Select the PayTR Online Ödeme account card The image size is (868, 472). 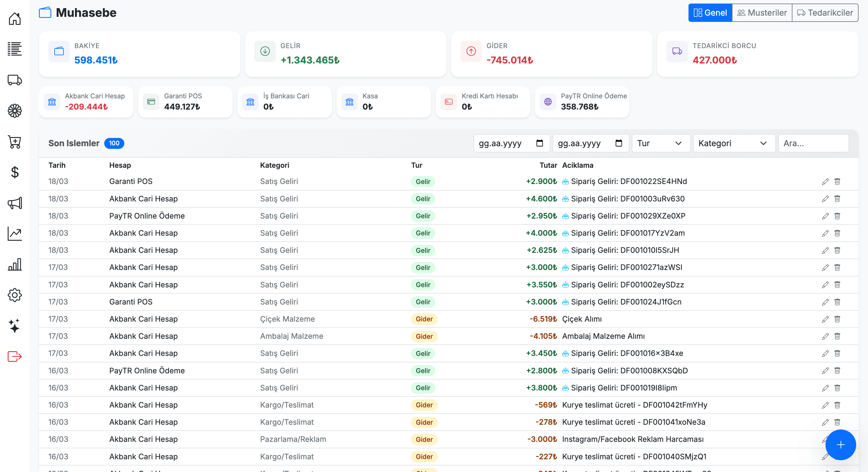582,102
